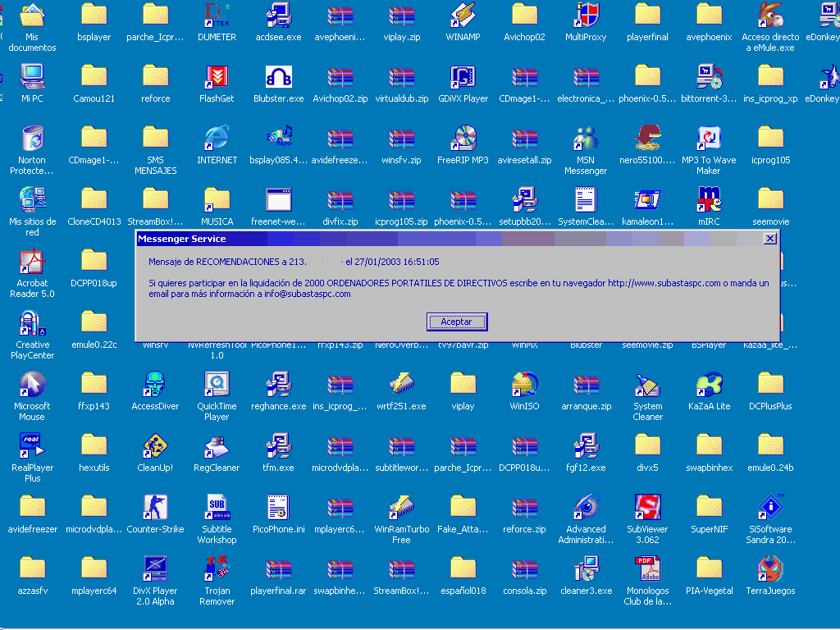Open RegCleaner shortcut
The height and width of the screenshot is (630, 840).
pyautogui.click(x=217, y=446)
